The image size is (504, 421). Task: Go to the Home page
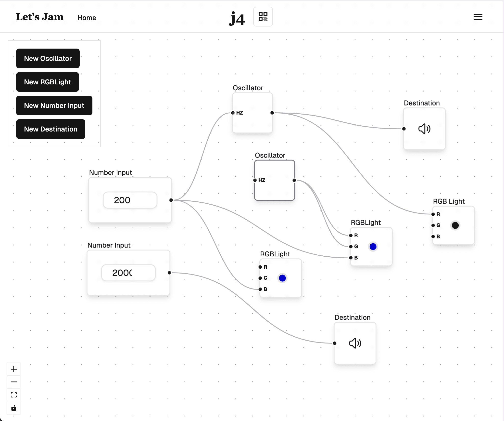87,18
